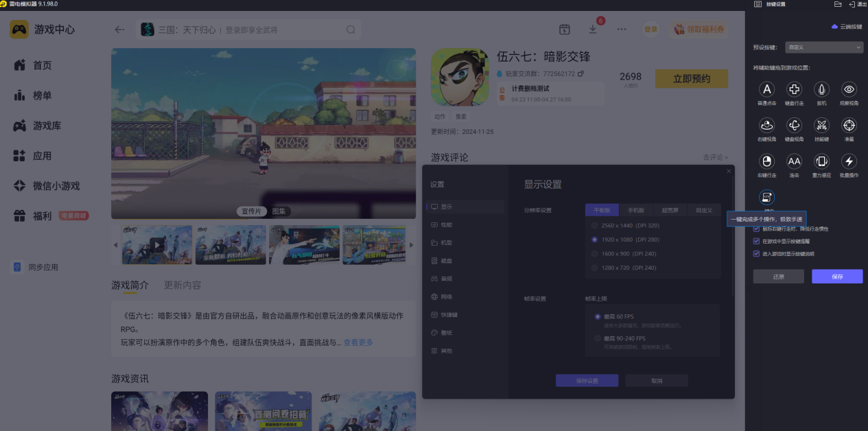This screenshot has height=431, width=868.
Task: Switch to 自定义 resolution tab
Action: 704,210
